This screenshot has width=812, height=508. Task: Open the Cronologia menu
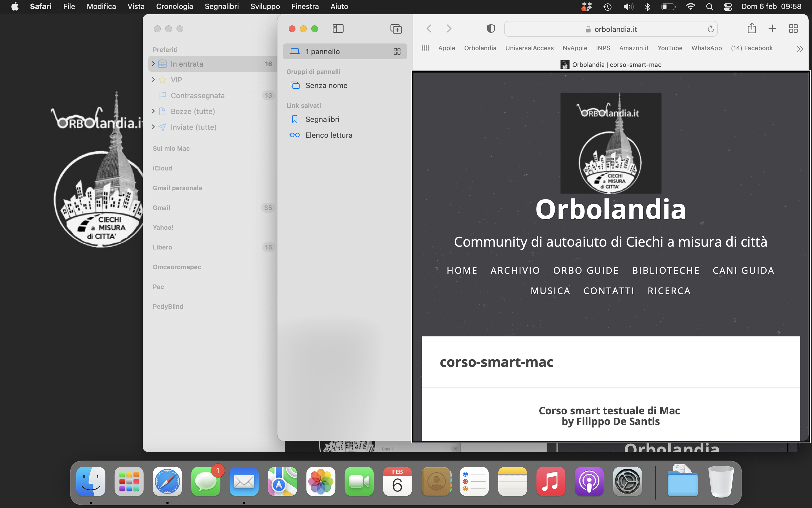point(175,6)
